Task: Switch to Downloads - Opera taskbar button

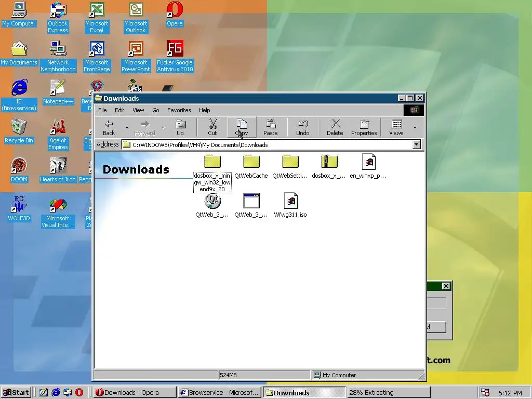Action: (135, 393)
